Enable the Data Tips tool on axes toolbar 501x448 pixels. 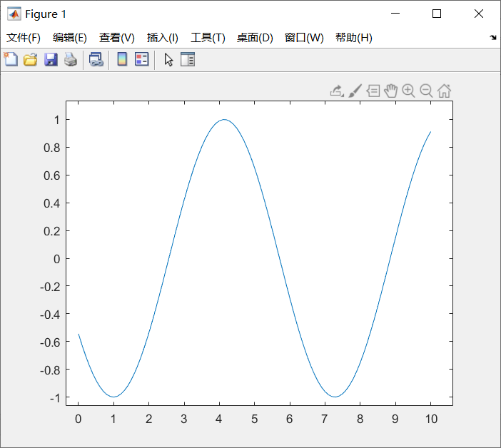[373, 91]
